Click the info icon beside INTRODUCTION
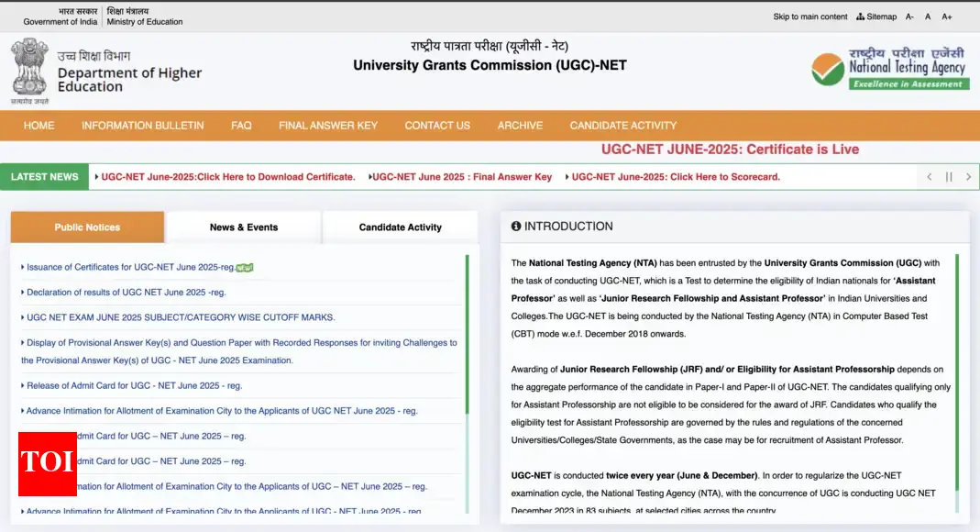980x532 pixels. [x=515, y=227]
